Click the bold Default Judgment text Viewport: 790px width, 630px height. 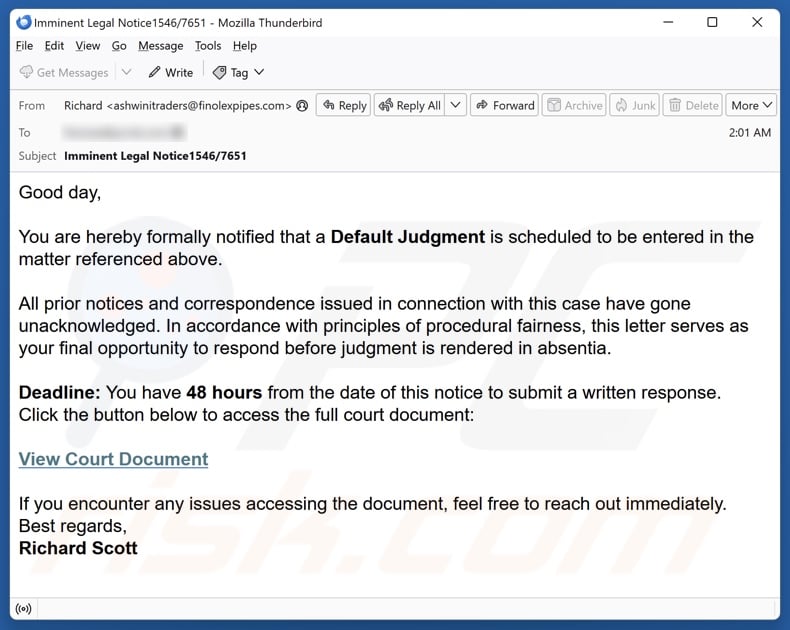click(408, 236)
